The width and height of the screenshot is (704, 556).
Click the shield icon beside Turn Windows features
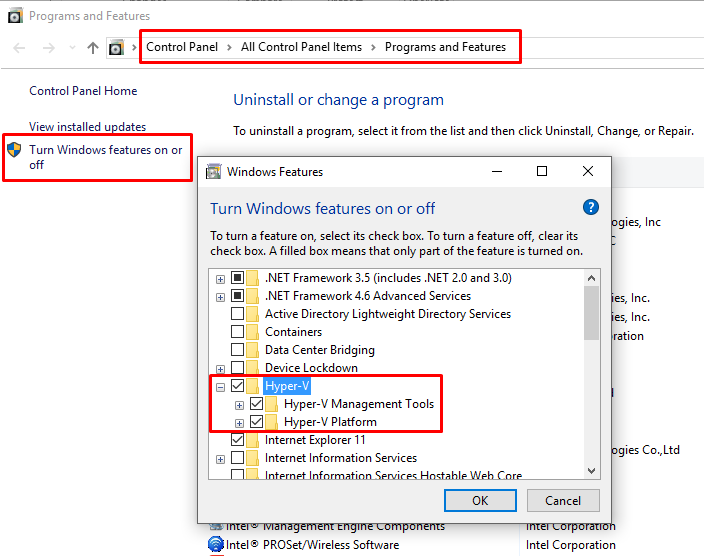[x=14, y=150]
